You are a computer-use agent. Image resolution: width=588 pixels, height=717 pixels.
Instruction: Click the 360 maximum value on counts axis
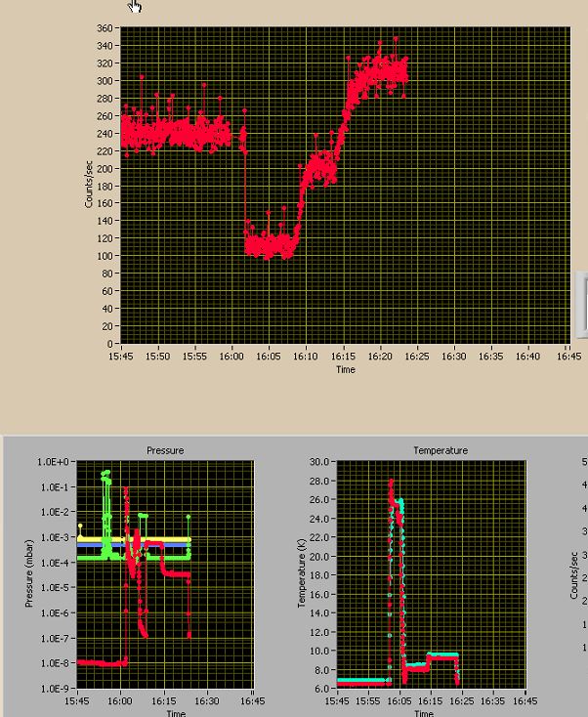(x=105, y=28)
